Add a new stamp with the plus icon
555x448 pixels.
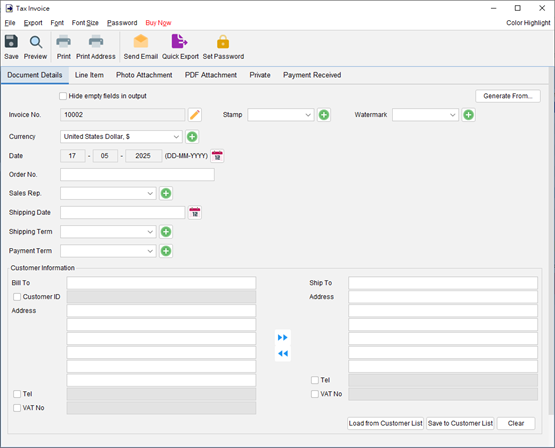[324, 115]
